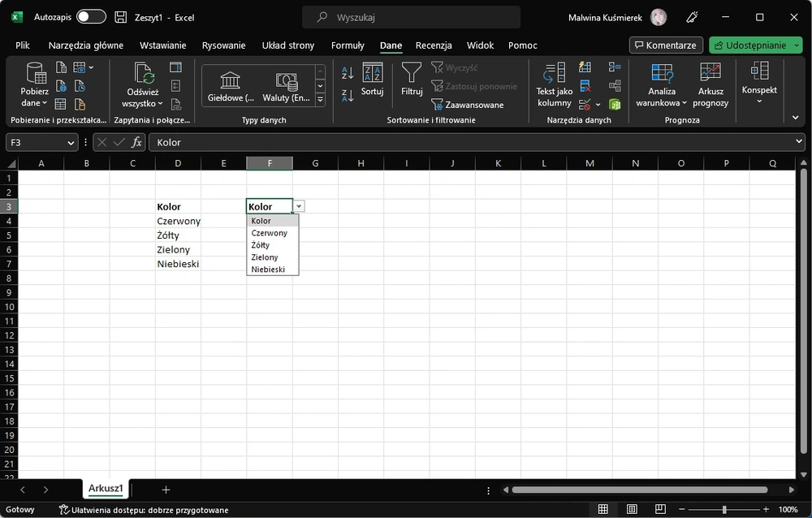Image resolution: width=812 pixels, height=518 pixels.
Task: Select the Giełdowe data type
Action: point(231,86)
